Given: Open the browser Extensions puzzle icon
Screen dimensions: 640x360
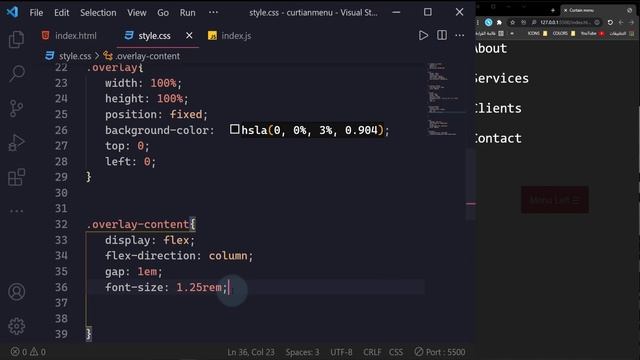Looking at the screenshot, I should (x=499, y=22).
